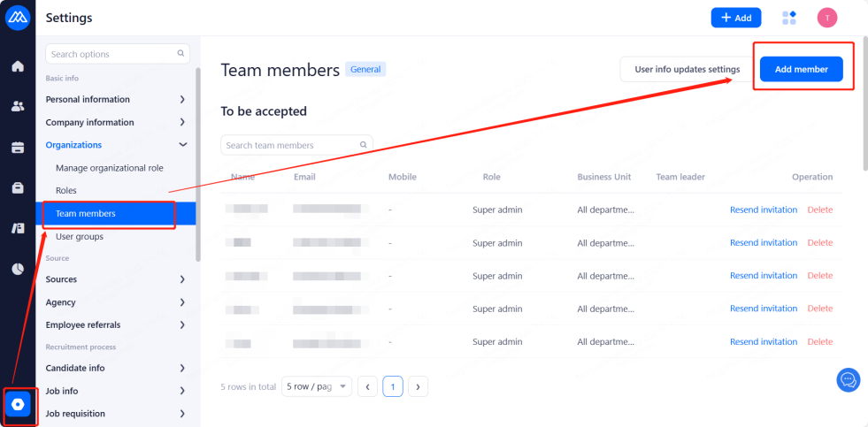
Task: Go to the next page arrow
Action: [418, 386]
